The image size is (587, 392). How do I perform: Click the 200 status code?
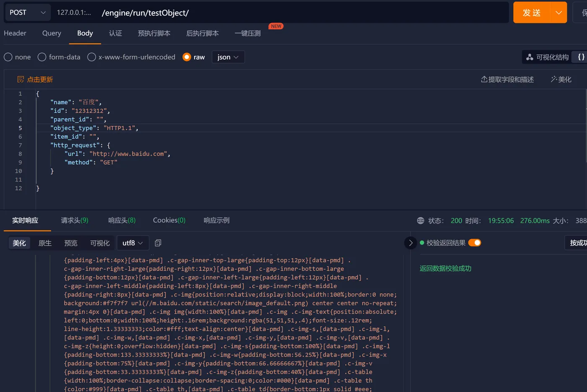click(456, 221)
